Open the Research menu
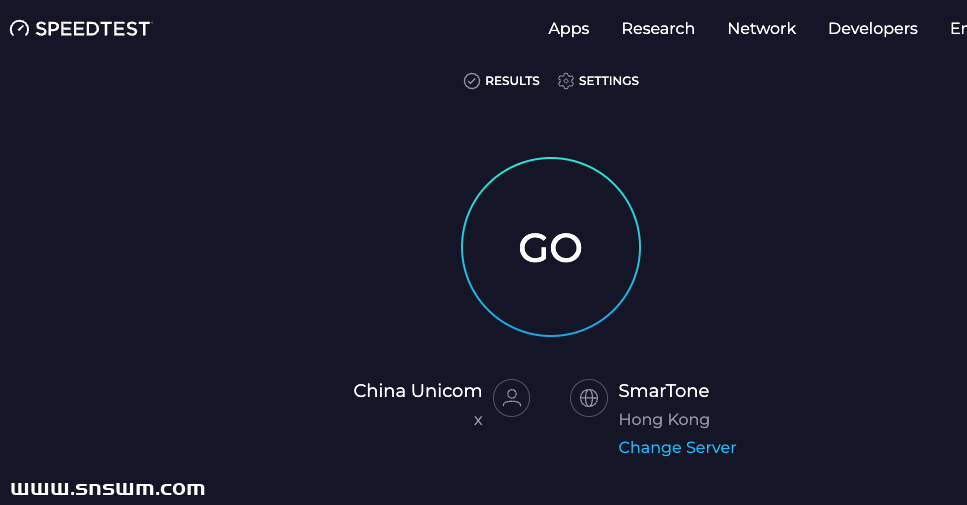967x505 pixels. coord(658,29)
